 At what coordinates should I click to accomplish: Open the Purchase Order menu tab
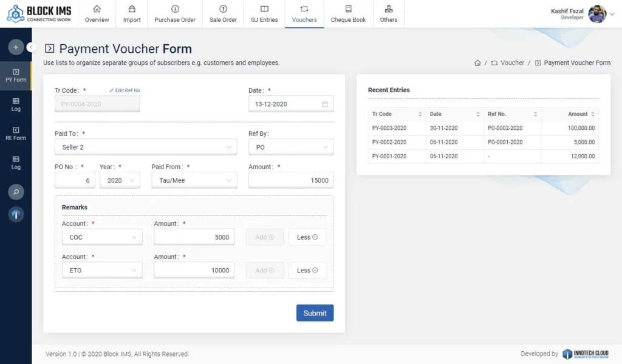tap(175, 14)
